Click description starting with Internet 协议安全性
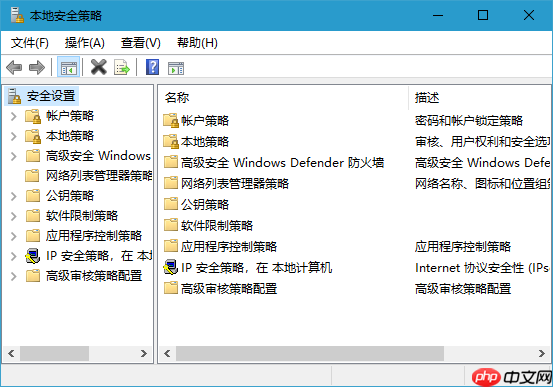Screen dimensions: 553x387 [482, 268]
